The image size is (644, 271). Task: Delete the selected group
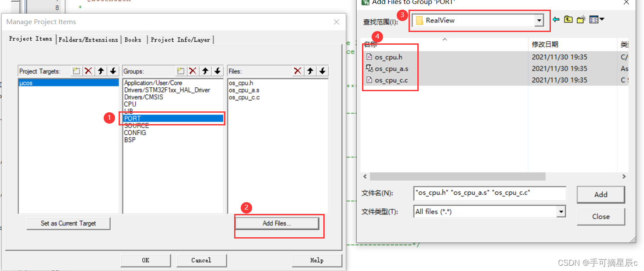coord(192,71)
